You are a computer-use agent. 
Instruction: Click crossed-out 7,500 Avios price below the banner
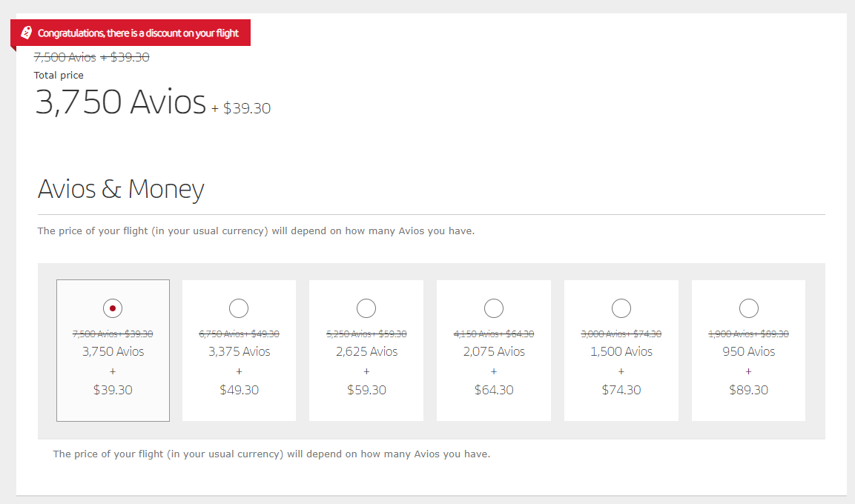[65, 57]
